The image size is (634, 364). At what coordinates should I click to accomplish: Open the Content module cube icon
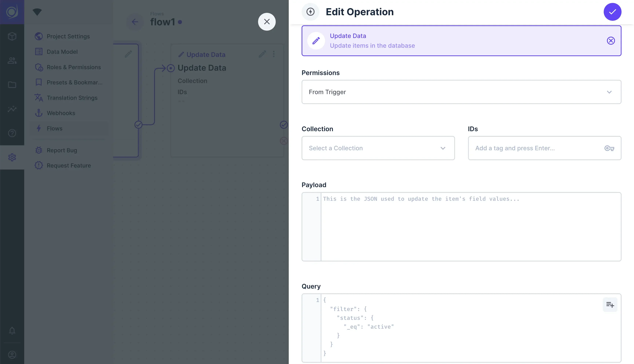click(x=12, y=37)
